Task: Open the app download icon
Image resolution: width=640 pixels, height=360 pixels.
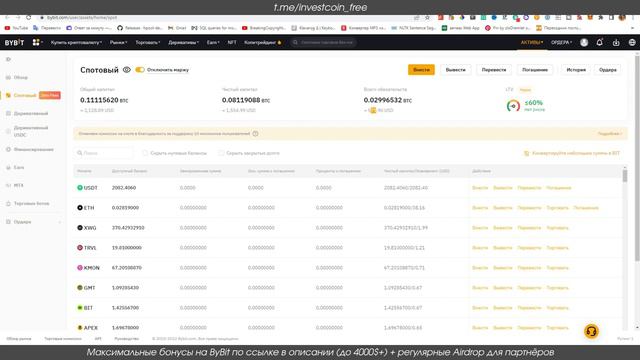Action: tap(616, 42)
